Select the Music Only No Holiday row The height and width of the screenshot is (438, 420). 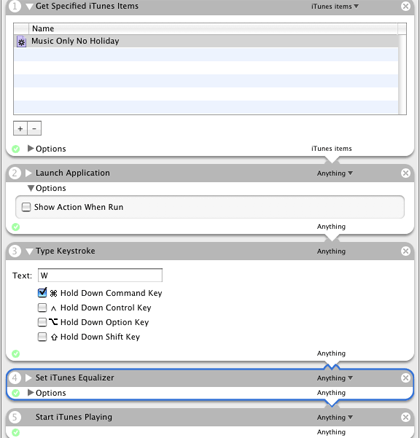[x=206, y=41]
